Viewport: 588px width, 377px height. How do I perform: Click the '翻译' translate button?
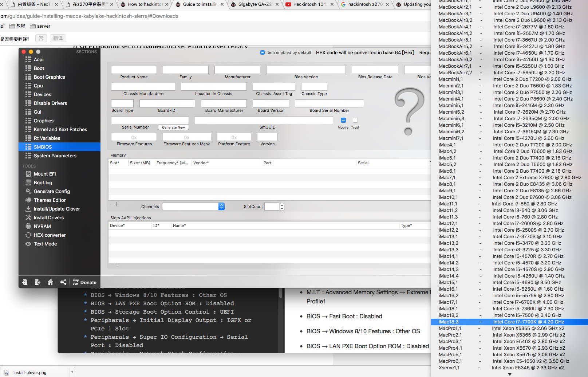coord(58,38)
